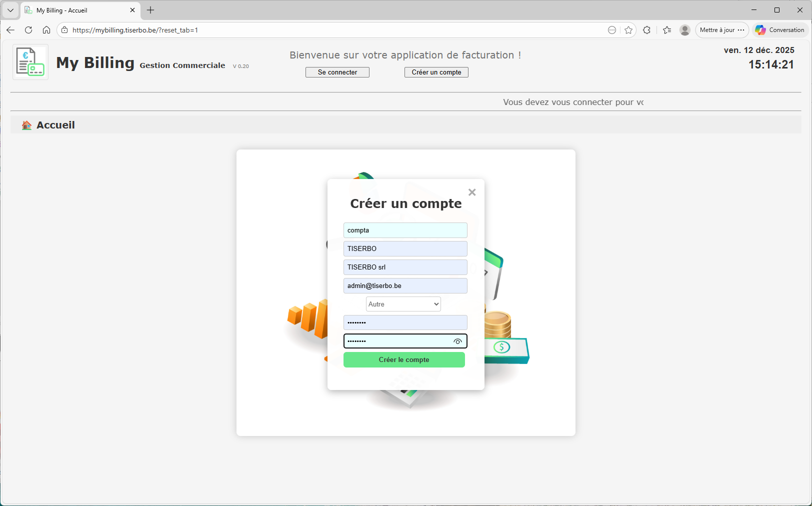The width and height of the screenshot is (812, 506).
Task: Go back using the browser back arrow
Action: click(x=10, y=30)
